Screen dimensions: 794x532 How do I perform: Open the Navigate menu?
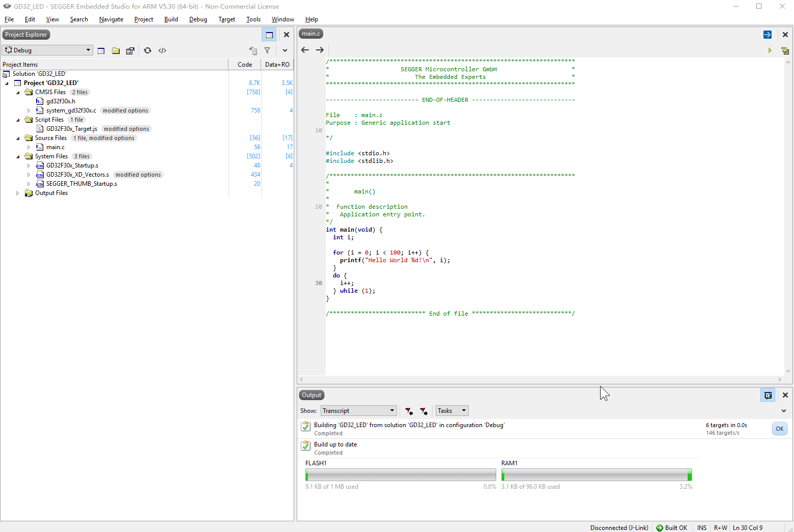pos(111,19)
